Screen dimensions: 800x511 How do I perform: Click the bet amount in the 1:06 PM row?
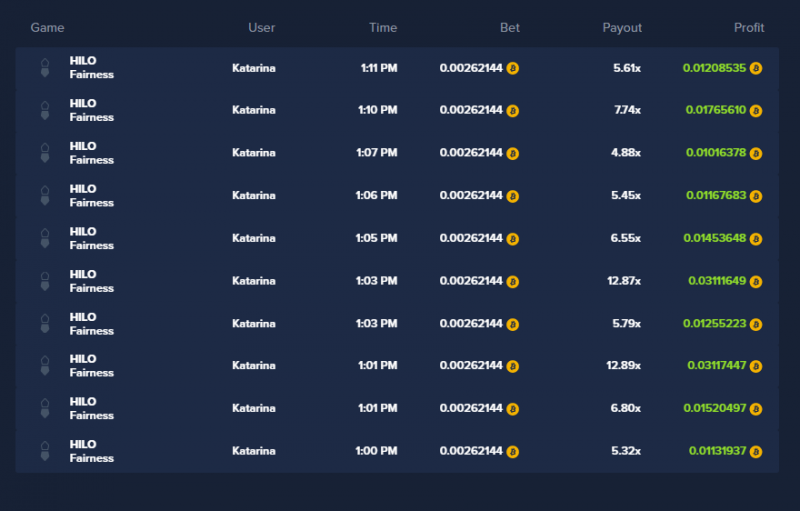click(x=471, y=196)
